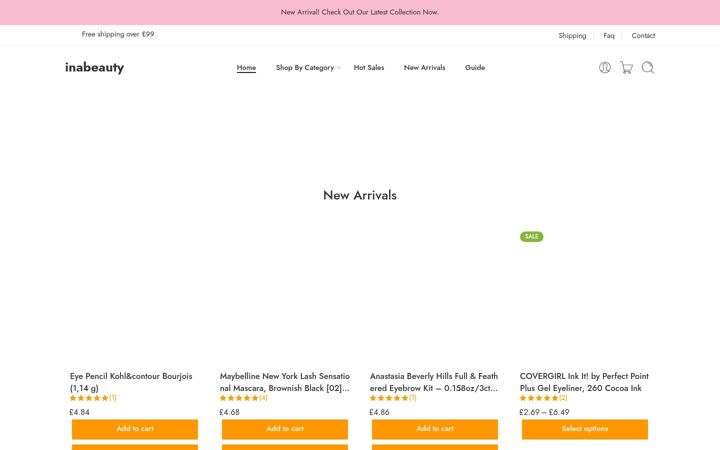Click the £2.69 – £6.49 price range
720x450 pixels.
[544, 412]
